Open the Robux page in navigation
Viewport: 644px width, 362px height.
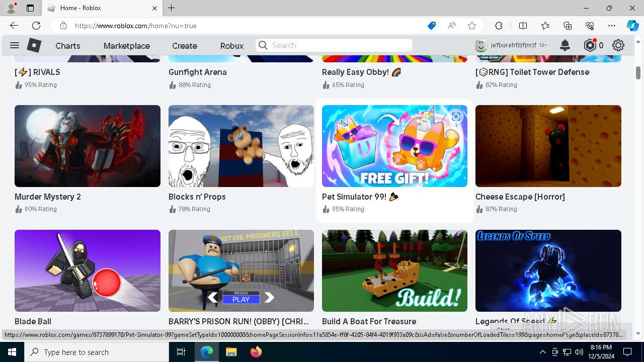[x=232, y=46]
